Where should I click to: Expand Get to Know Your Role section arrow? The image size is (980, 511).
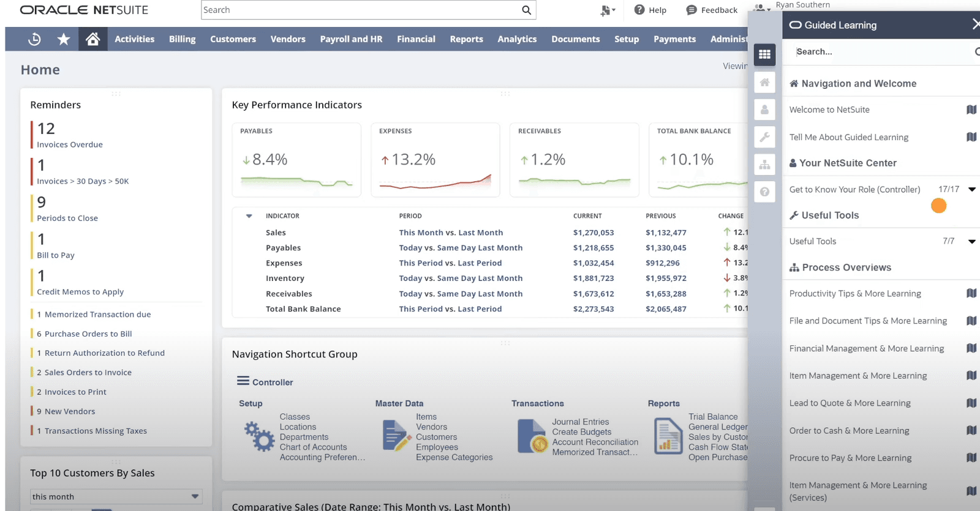click(972, 190)
